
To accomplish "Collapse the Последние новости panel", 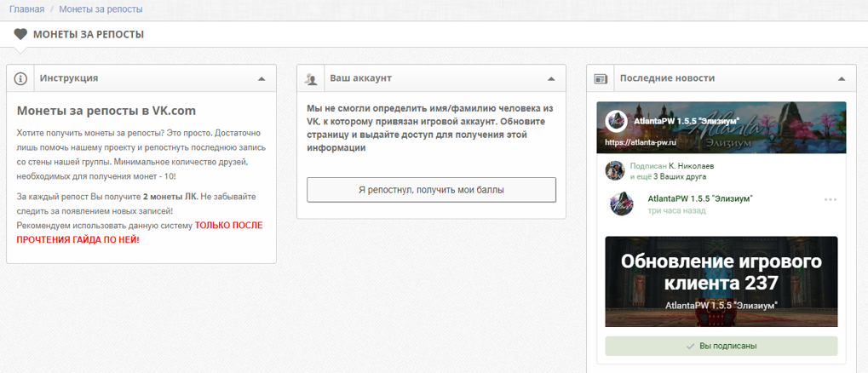I will coord(842,78).
